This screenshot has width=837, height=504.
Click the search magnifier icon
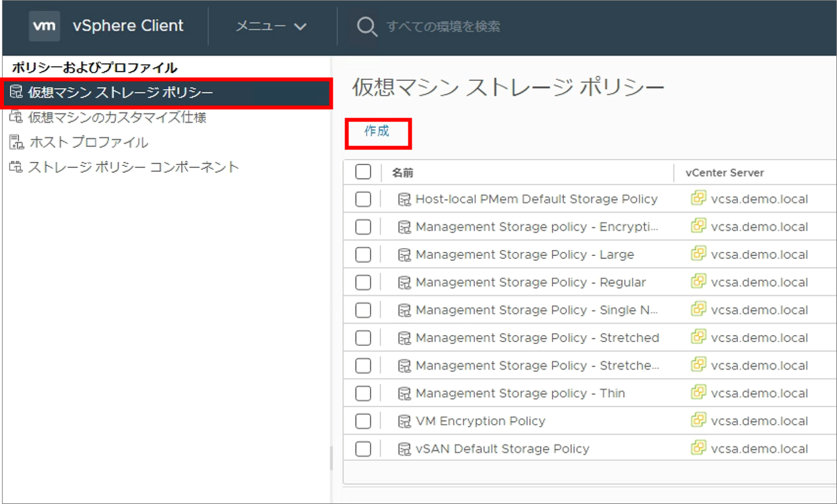[x=366, y=27]
